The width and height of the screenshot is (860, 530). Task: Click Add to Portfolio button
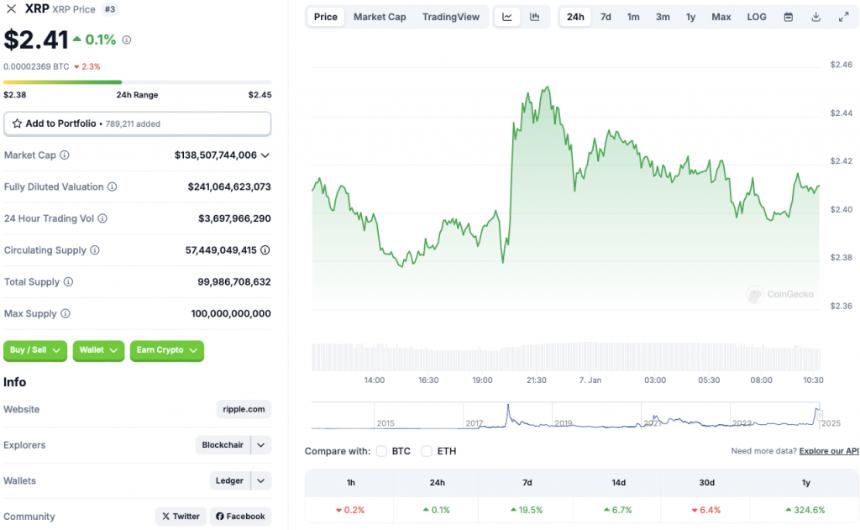click(137, 123)
